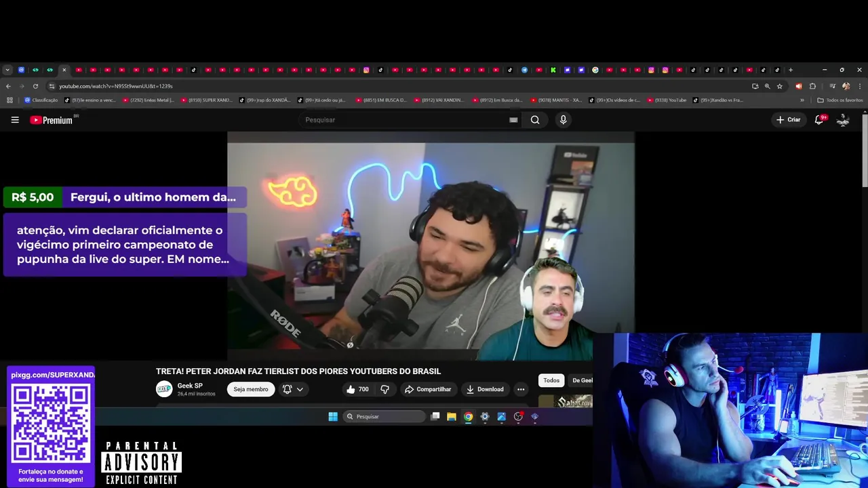Open a new browser tab with plus
Image resolution: width=868 pixels, height=488 pixels.
pos(790,70)
